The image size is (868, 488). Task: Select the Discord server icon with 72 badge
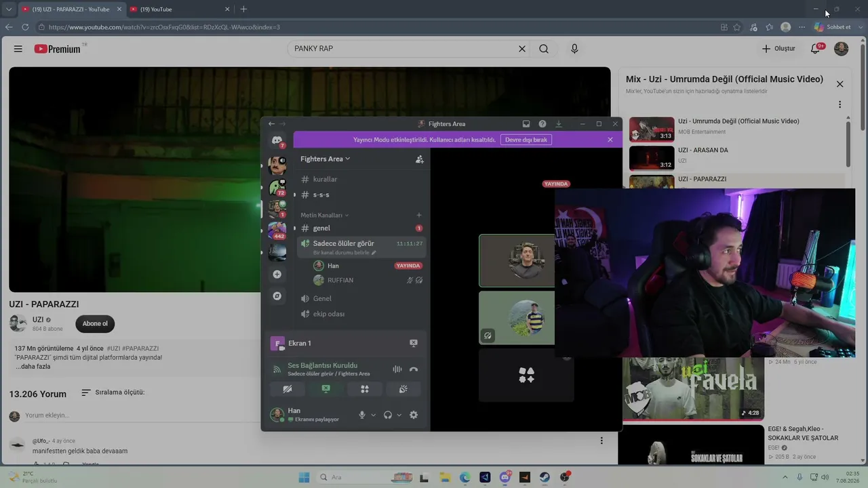(x=277, y=187)
